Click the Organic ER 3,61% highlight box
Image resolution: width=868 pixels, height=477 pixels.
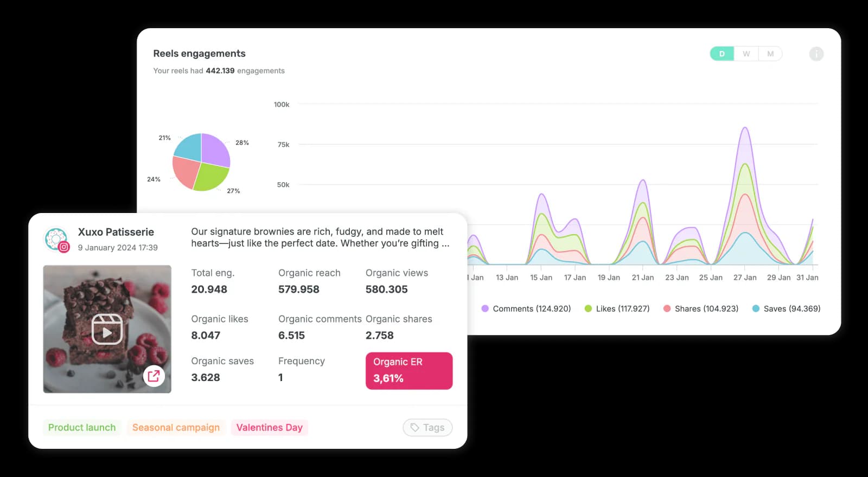pyautogui.click(x=409, y=371)
